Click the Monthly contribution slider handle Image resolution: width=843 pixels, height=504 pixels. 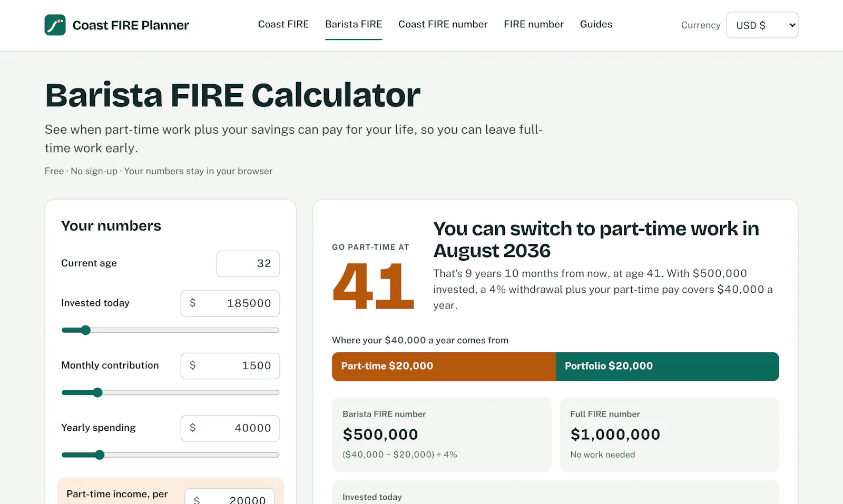click(97, 392)
